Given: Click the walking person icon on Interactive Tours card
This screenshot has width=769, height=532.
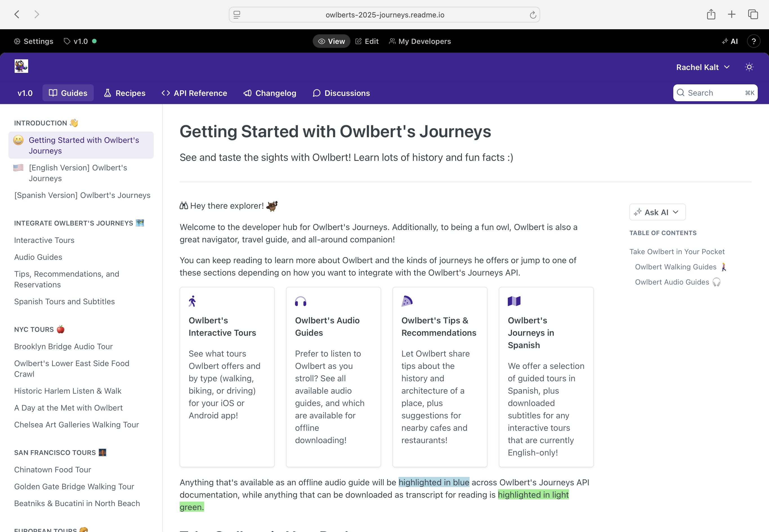Looking at the screenshot, I should point(192,301).
